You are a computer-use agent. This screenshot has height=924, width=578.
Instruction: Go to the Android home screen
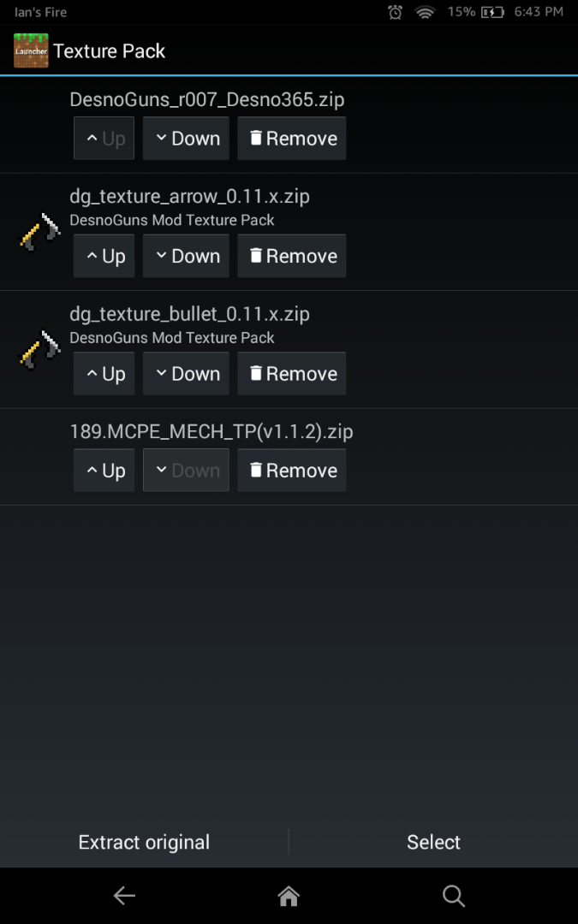tap(289, 896)
